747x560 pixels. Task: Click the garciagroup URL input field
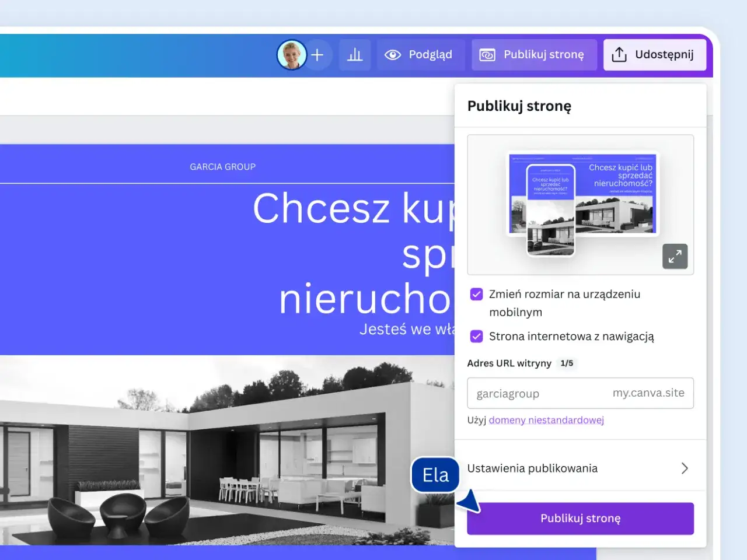tap(580, 393)
